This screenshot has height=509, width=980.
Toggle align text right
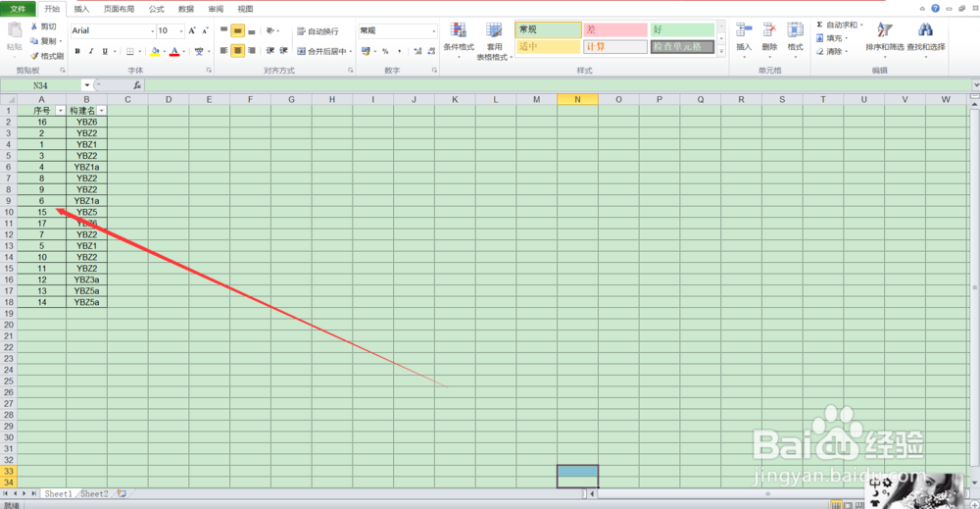[251, 51]
